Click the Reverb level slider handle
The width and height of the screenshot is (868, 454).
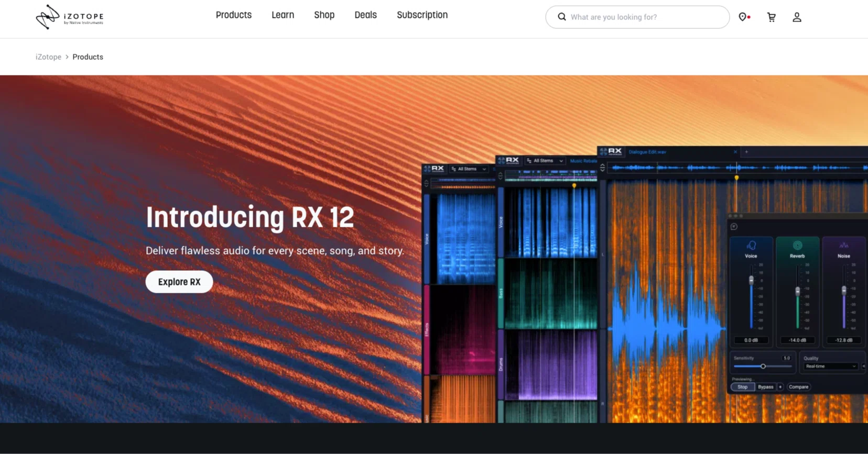point(798,291)
